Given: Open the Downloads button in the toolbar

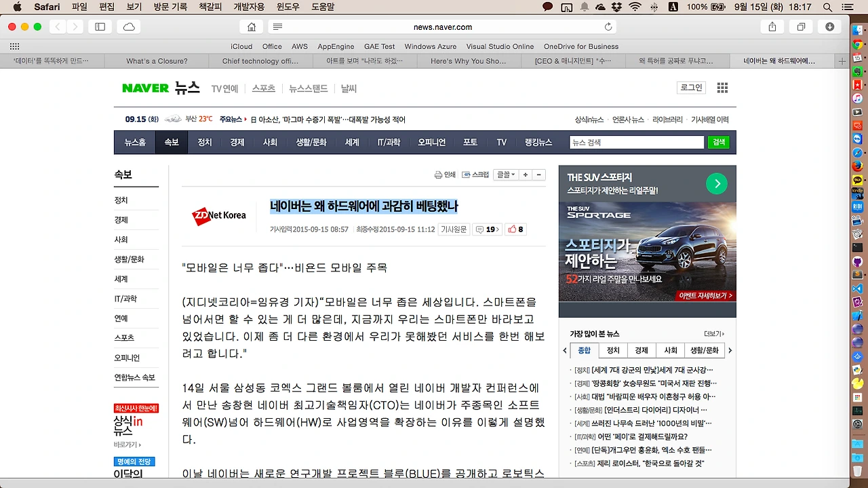Looking at the screenshot, I should tap(829, 26).
